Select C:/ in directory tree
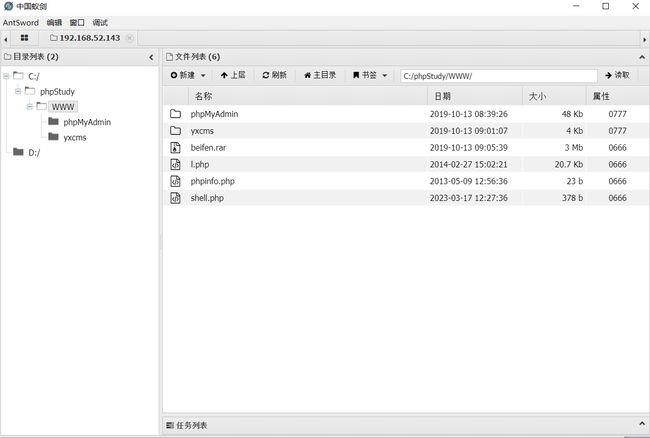Viewport: 650px width, 438px height. point(34,76)
